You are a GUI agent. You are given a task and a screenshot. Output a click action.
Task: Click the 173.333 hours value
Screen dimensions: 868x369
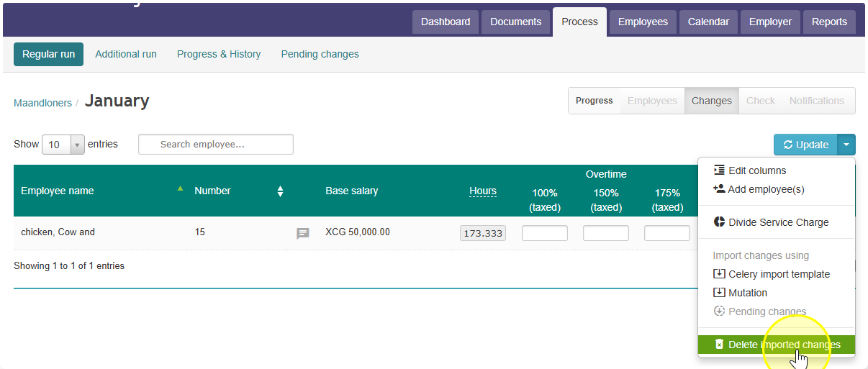click(483, 233)
